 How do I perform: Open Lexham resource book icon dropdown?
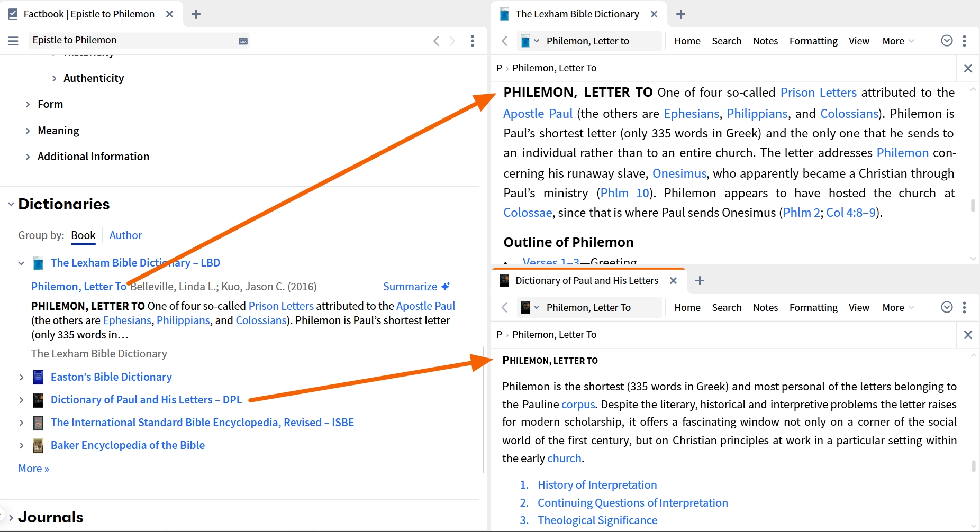tap(530, 41)
